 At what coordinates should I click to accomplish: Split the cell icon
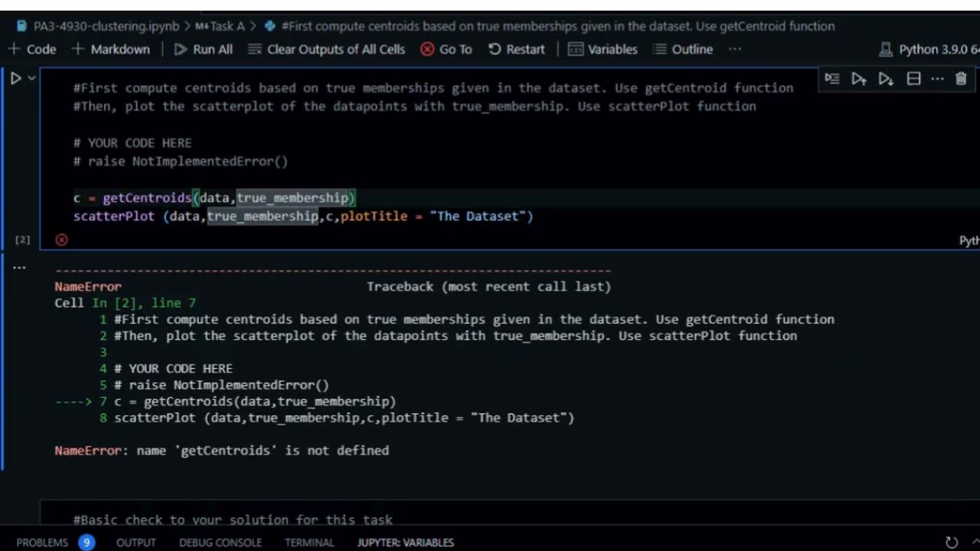click(913, 79)
